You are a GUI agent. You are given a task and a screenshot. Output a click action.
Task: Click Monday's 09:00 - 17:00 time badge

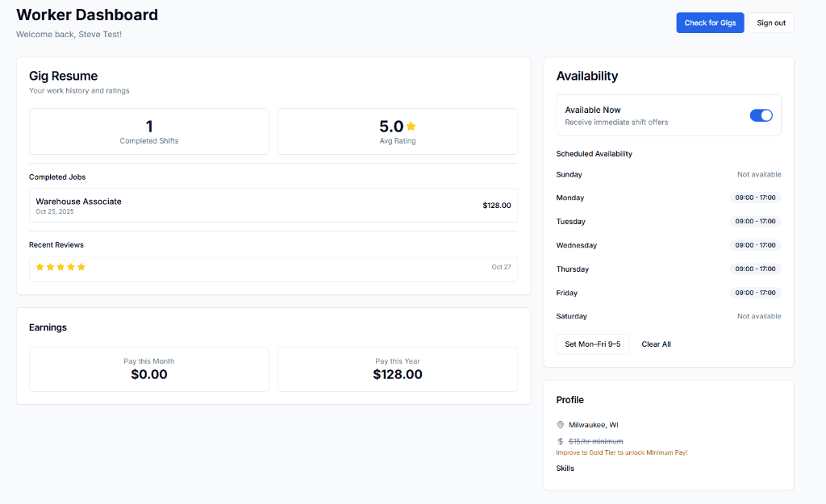click(x=755, y=198)
